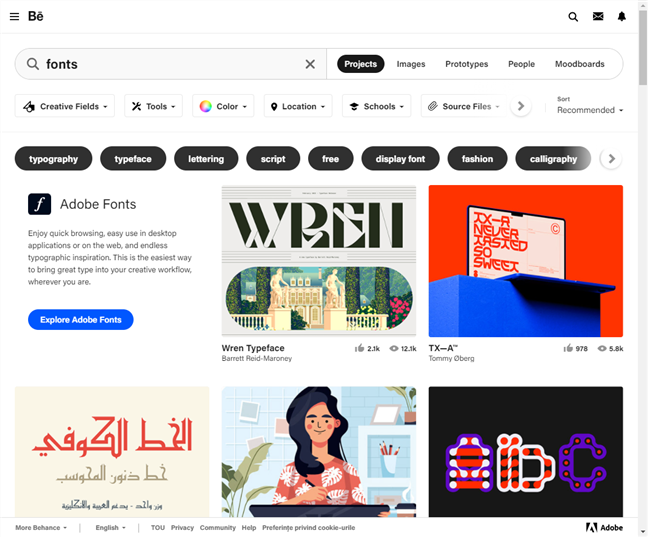Open the Wren Typeface title link
The height and width of the screenshot is (537, 648).
pyautogui.click(x=253, y=348)
